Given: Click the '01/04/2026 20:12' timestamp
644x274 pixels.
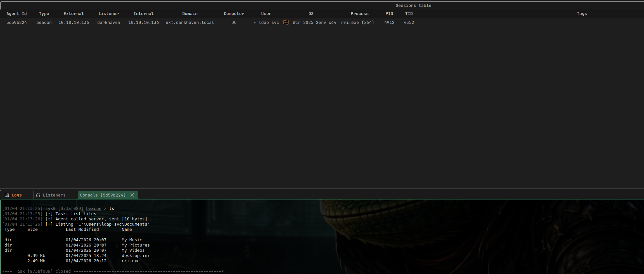Looking at the screenshot, I should click(x=86, y=261).
